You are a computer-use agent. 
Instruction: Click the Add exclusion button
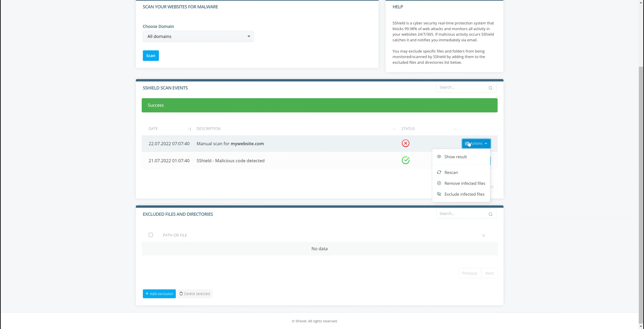159,294
